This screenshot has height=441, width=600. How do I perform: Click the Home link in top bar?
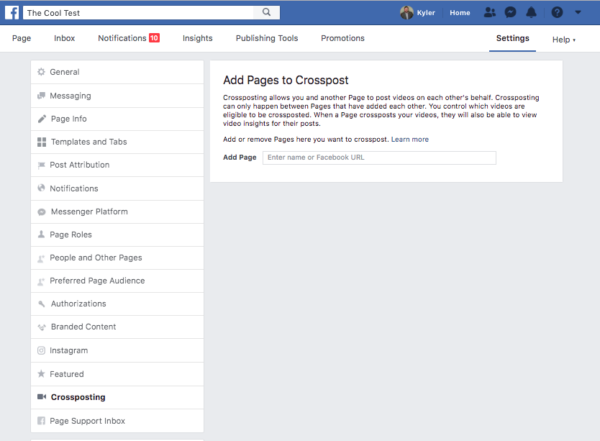point(460,13)
